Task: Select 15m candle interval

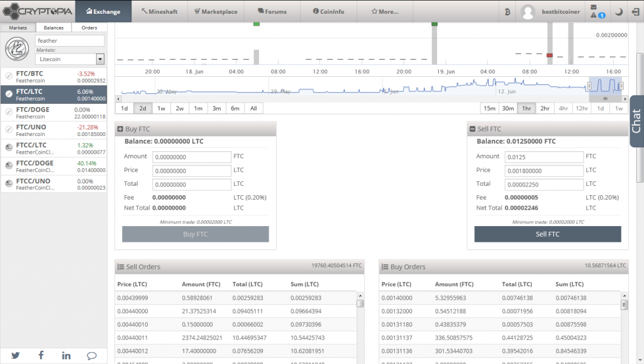Action: point(489,108)
